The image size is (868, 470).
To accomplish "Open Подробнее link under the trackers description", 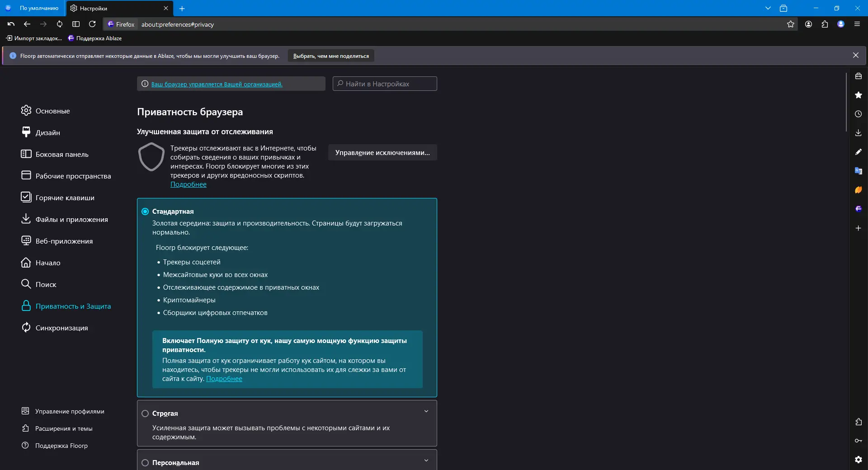I will click(x=189, y=184).
